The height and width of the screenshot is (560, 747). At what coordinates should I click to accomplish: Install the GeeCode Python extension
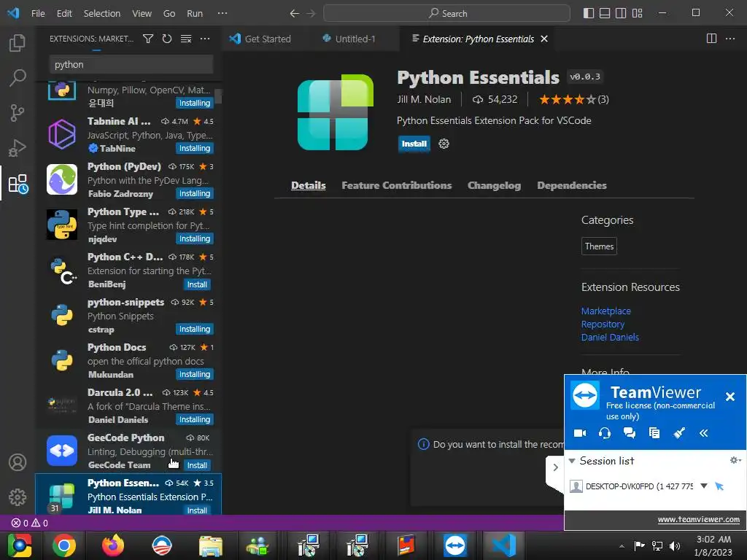pyautogui.click(x=197, y=465)
